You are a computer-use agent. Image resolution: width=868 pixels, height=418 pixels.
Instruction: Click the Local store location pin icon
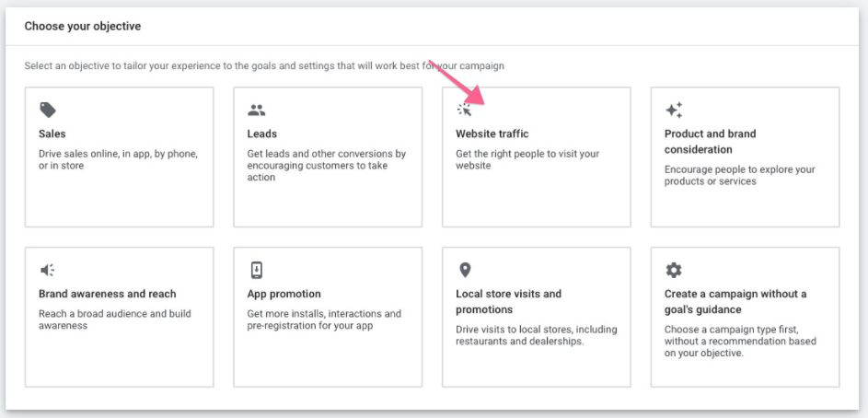465,270
